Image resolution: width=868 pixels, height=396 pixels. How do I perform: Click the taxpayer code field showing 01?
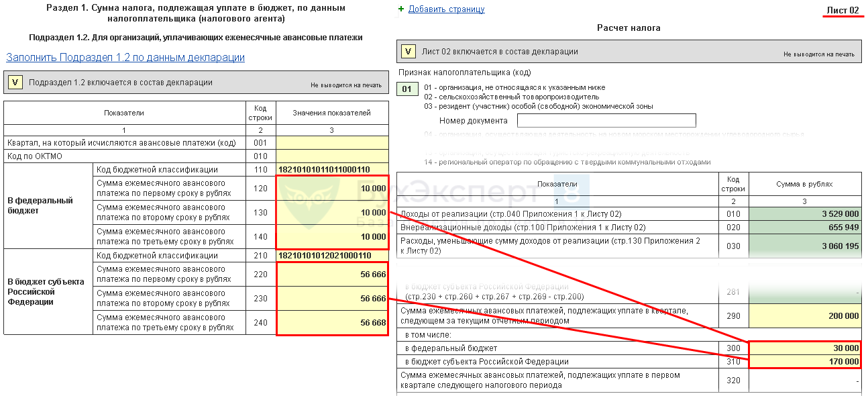click(406, 89)
